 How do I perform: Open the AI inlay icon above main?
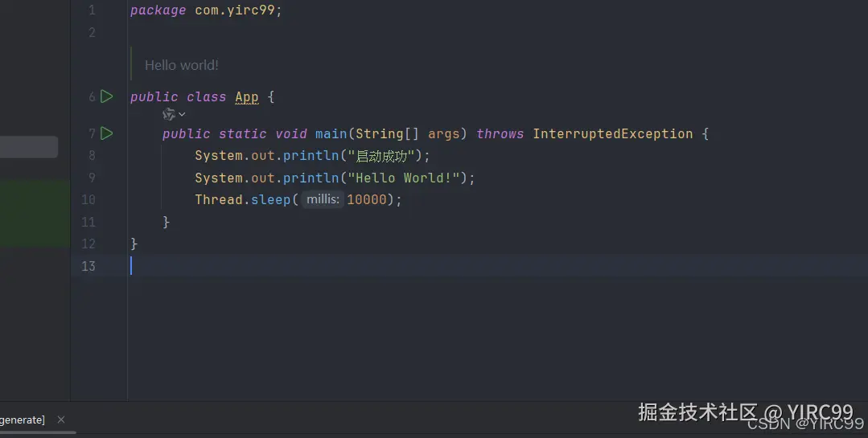(169, 114)
